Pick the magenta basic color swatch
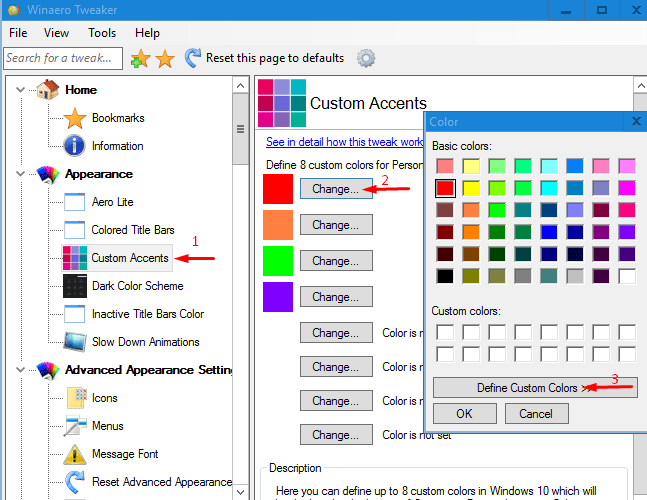This screenshot has height=500, width=647. [x=627, y=189]
